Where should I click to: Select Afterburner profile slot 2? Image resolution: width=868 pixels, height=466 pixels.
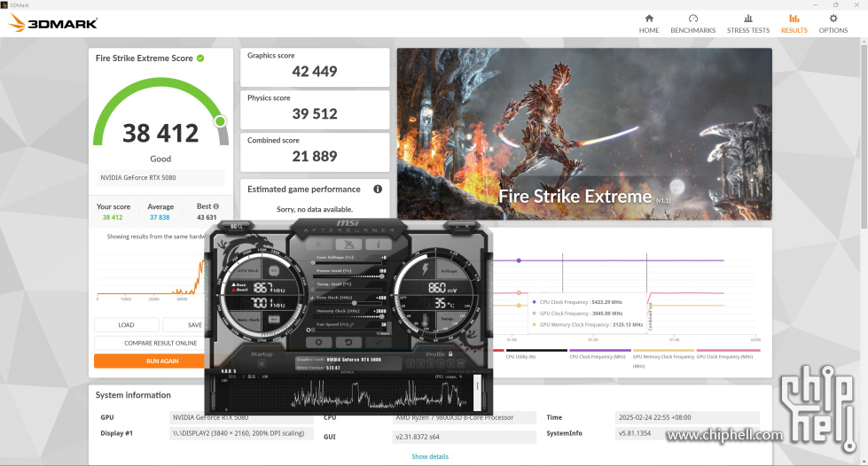click(421, 363)
